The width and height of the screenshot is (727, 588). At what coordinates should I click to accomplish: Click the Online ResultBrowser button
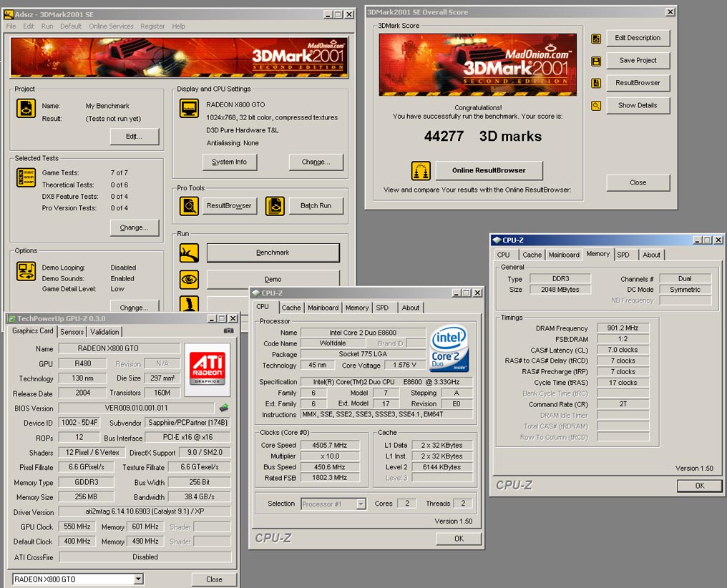coord(489,170)
